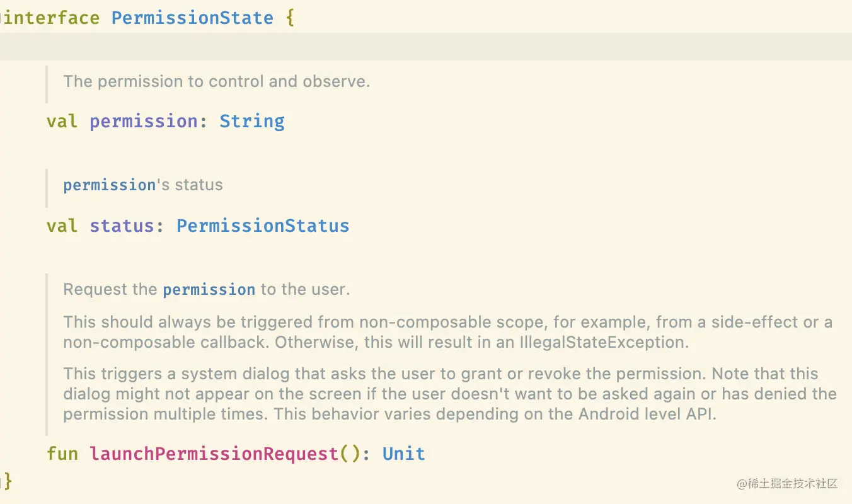
Task: Go to the PermissionStatus type
Action: 263,226
